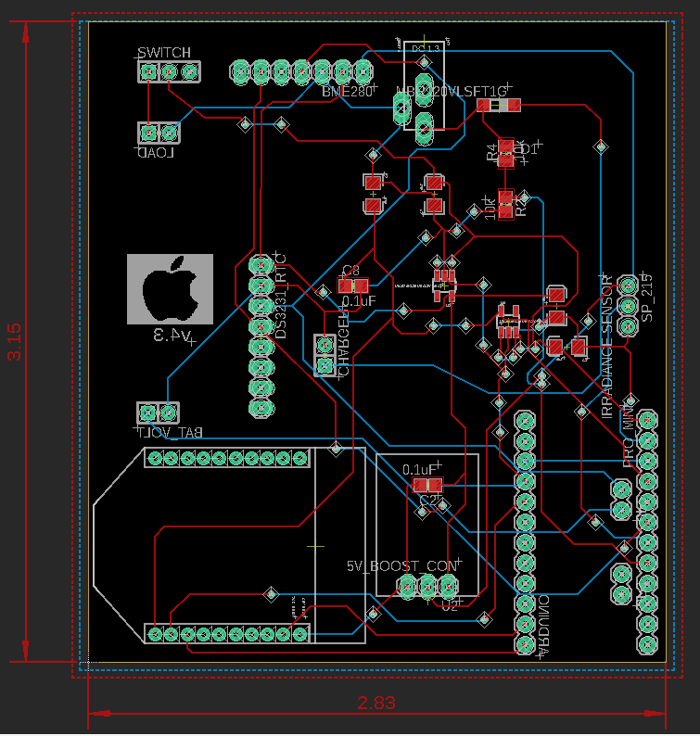This screenshot has height=736, width=700.
Task: Select bottom pad of SP_215 header
Action: click(627, 326)
